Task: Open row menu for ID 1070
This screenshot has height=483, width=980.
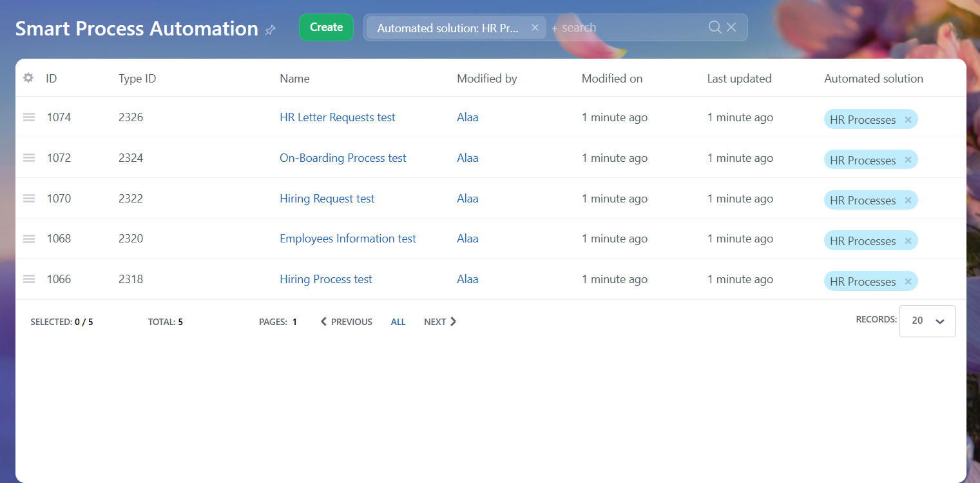Action: pos(29,199)
